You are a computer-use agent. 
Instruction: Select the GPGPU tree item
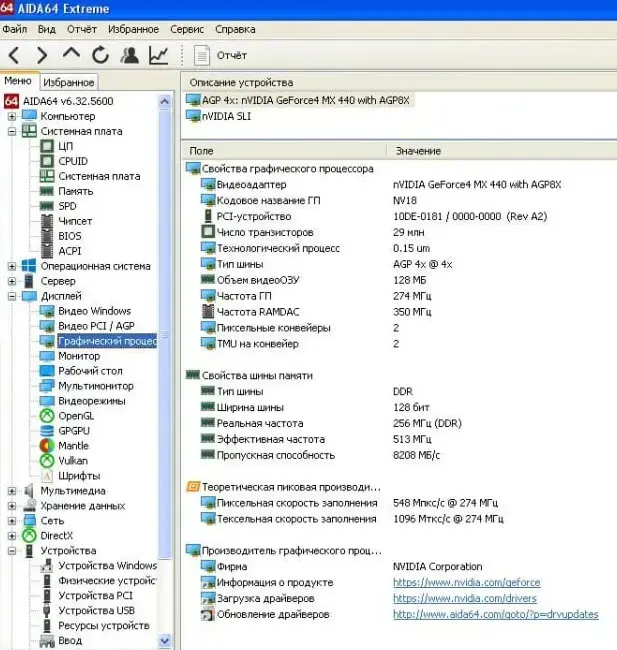click(x=76, y=431)
